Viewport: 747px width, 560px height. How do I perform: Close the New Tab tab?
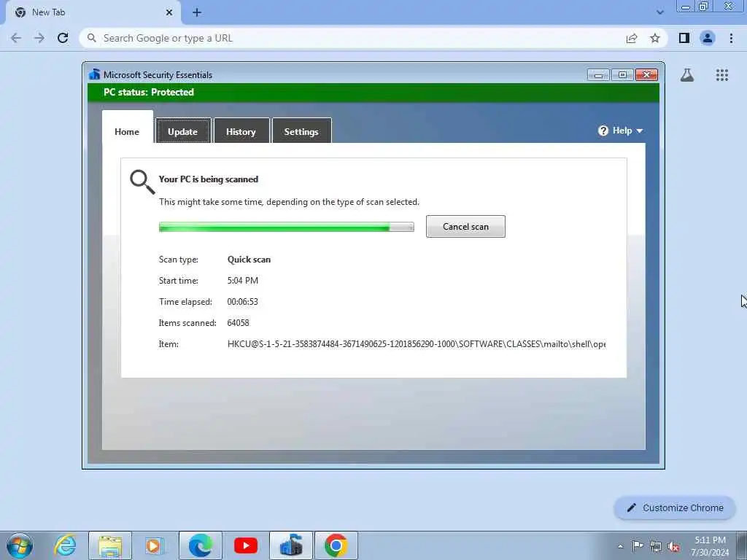(169, 12)
